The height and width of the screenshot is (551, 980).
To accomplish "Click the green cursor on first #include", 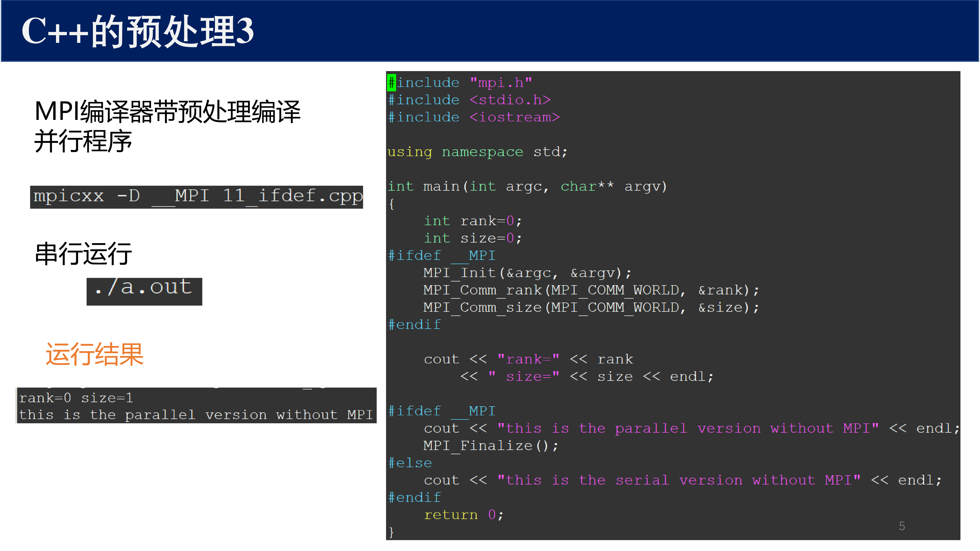I will [x=391, y=82].
